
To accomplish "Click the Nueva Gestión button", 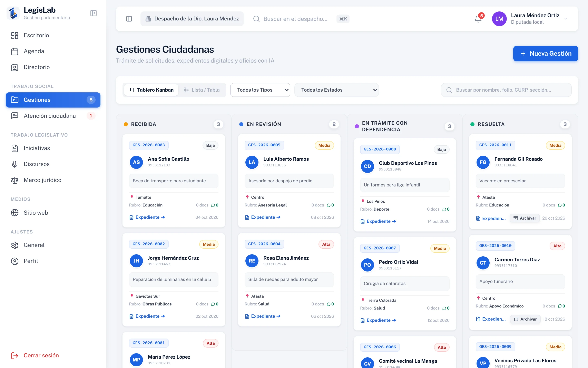I will [x=546, y=54].
